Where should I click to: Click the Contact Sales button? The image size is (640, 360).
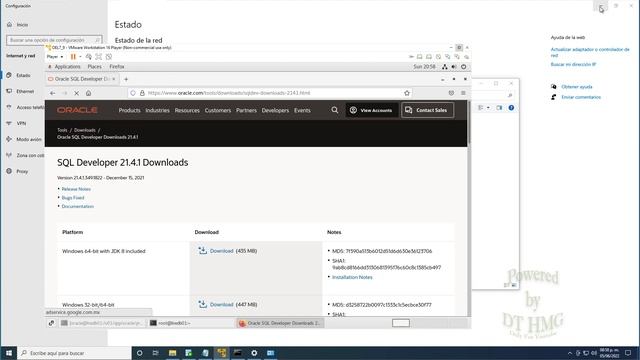click(x=427, y=110)
